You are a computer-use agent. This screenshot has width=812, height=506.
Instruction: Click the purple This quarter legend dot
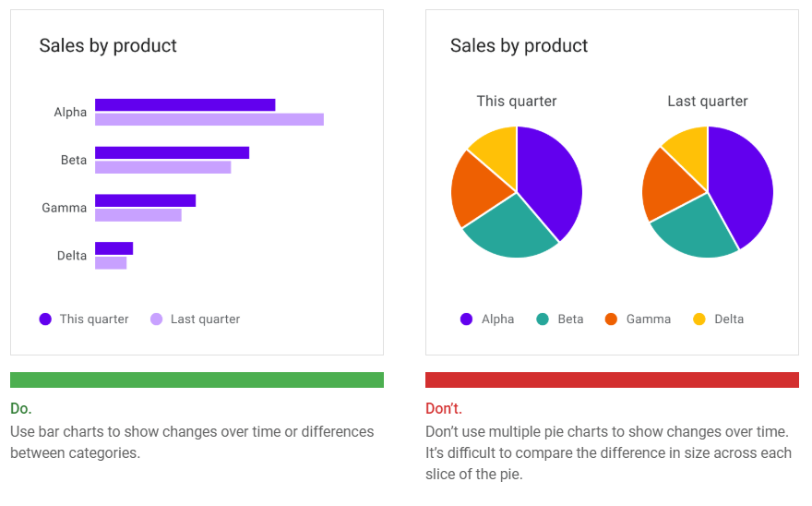[45, 319]
